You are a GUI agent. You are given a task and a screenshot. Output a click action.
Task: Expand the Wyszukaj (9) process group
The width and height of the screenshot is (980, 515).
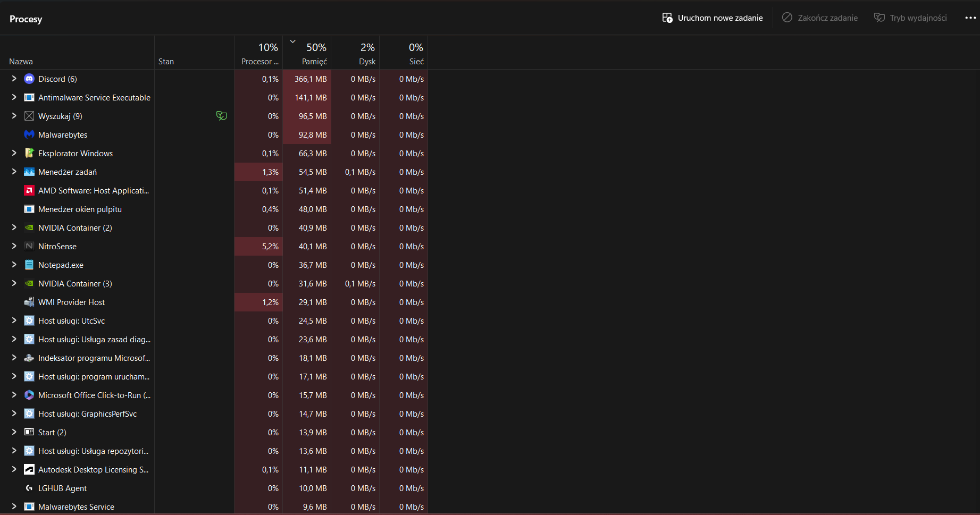point(14,116)
